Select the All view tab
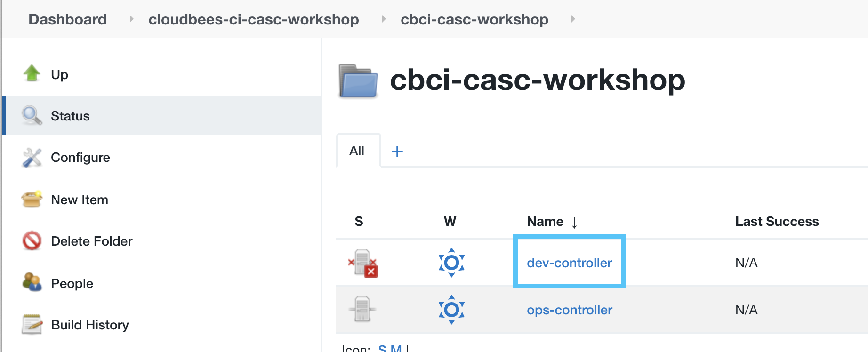Image resolution: width=868 pixels, height=352 pixels. click(x=357, y=151)
